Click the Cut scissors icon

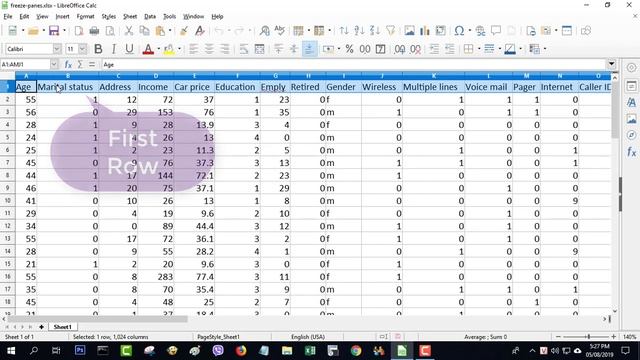pos(129,31)
